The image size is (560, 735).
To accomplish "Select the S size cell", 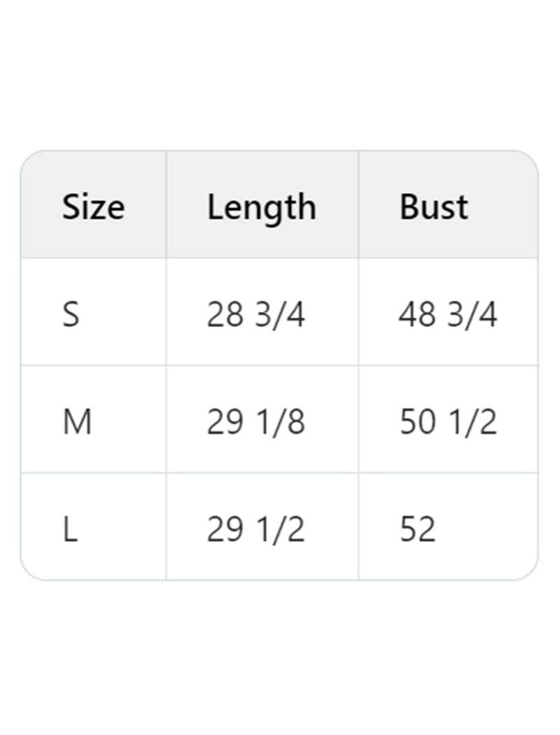I will click(x=71, y=315).
